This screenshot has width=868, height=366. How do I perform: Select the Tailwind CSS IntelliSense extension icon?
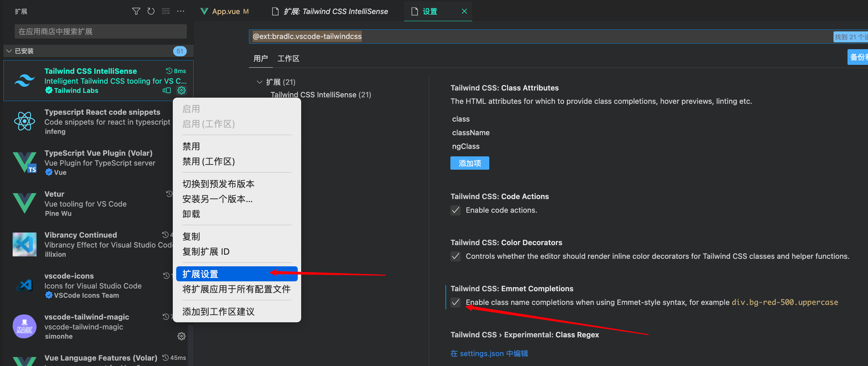pyautogui.click(x=24, y=81)
